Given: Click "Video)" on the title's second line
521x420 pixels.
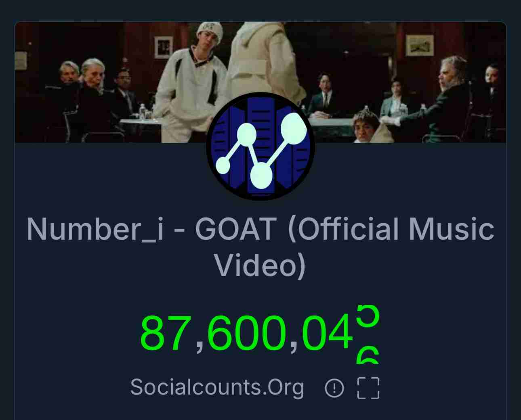Looking at the screenshot, I should pyautogui.click(x=260, y=265).
